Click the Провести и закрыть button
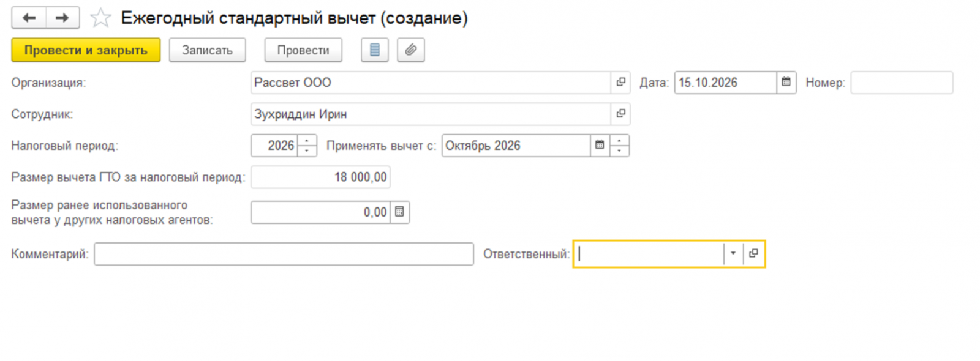 pos(86,50)
